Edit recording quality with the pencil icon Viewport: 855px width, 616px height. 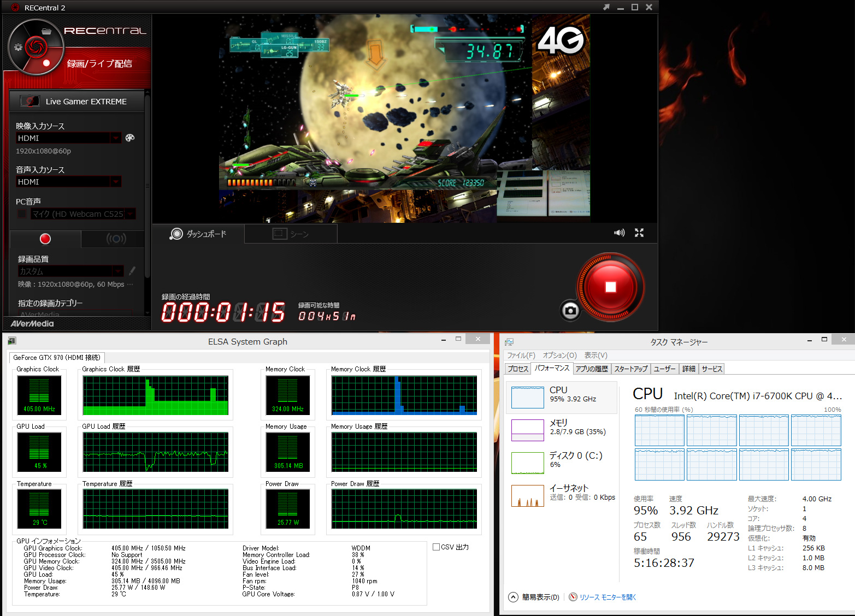[x=132, y=271]
